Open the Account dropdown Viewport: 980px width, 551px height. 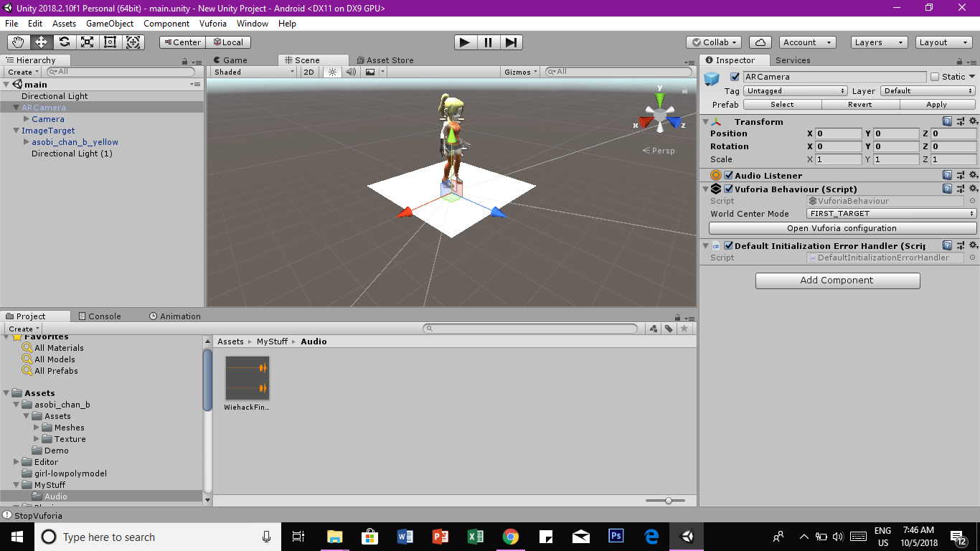pos(807,42)
